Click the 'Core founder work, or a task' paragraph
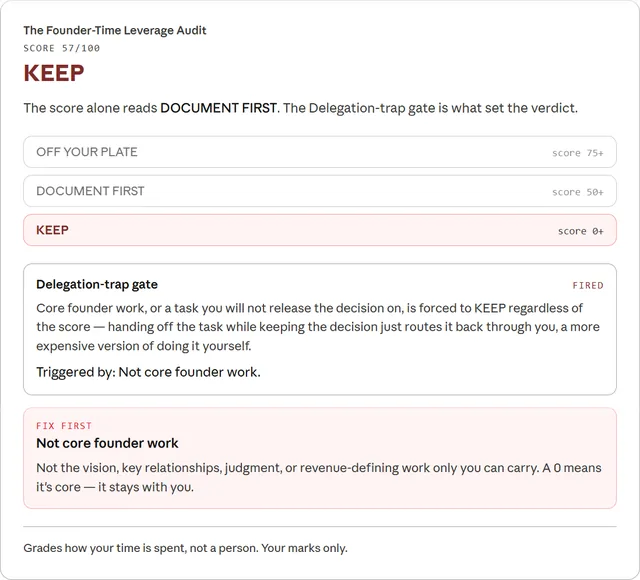This screenshot has height=580, width=640. (x=318, y=327)
